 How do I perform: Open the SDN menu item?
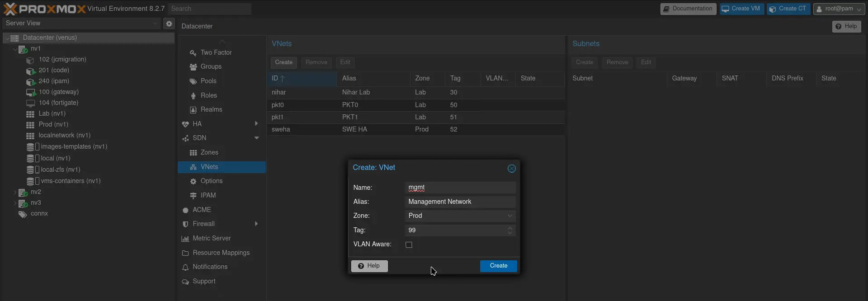point(222,138)
